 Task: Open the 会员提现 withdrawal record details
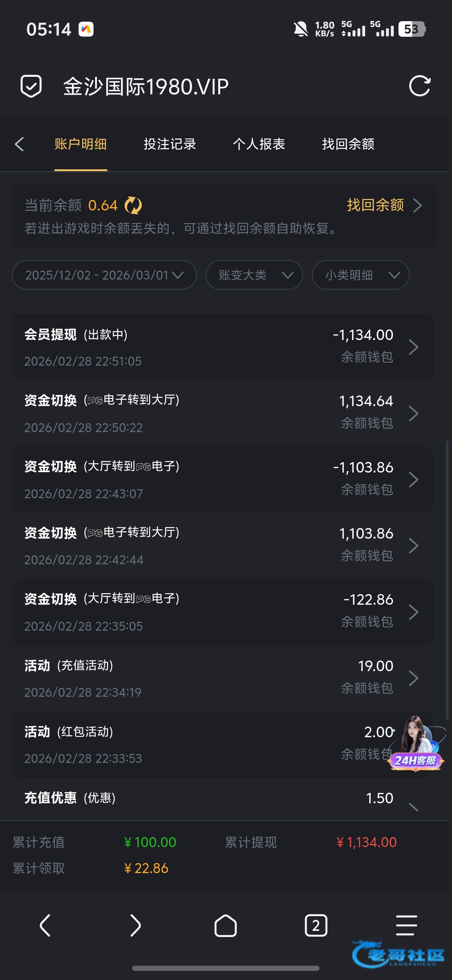tap(222, 347)
